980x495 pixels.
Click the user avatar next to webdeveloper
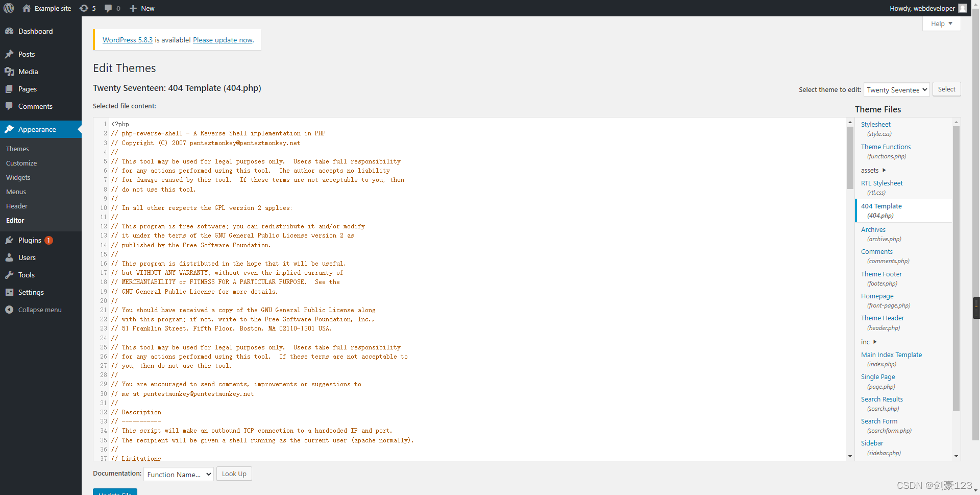(963, 8)
